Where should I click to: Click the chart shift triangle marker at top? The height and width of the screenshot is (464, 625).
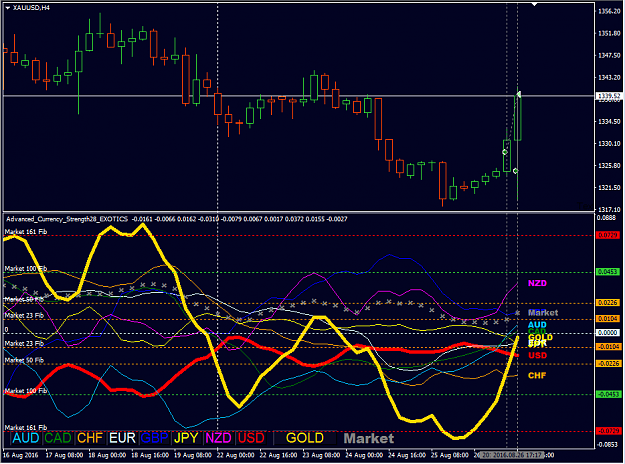pos(535,4)
